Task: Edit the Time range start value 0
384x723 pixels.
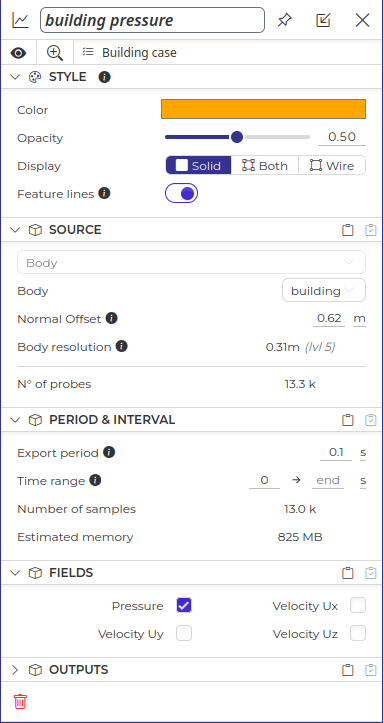Action: point(264,480)
